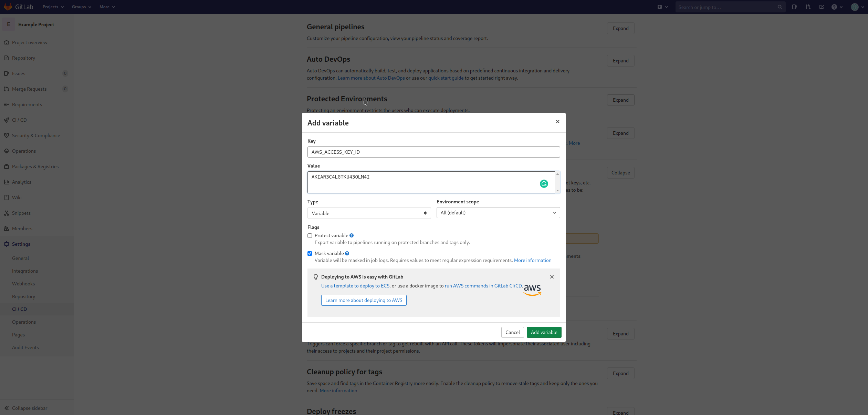
Task: Dismiss the AWS deployment tip banner
Action: click(552, 277)
